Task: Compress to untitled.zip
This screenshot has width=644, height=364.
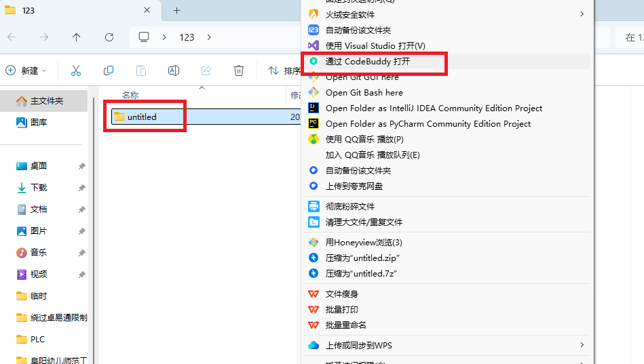Action: point(447,258)
